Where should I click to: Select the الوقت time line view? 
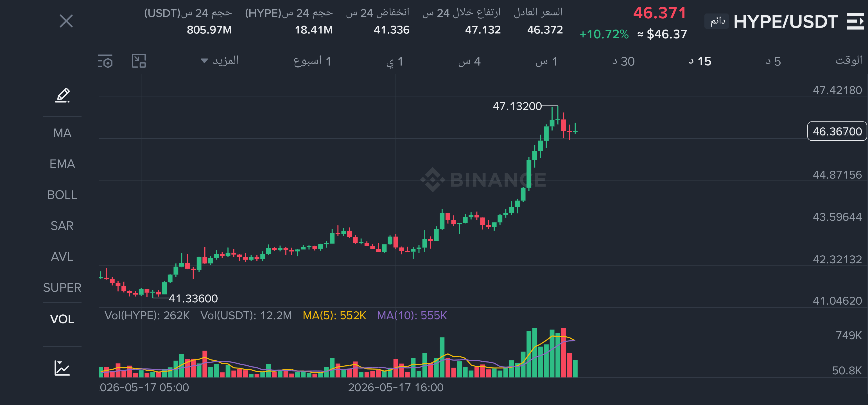pos(848,61)
